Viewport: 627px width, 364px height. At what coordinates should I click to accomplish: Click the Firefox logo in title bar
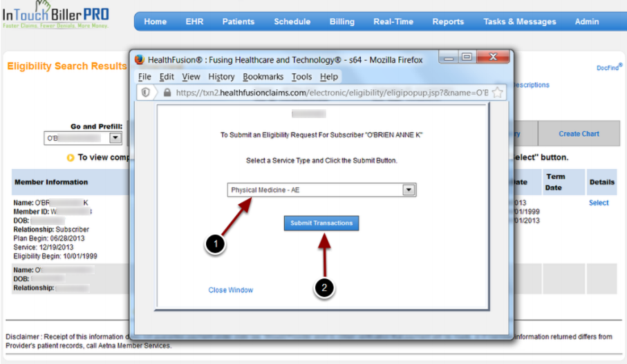tap(140, 59)
